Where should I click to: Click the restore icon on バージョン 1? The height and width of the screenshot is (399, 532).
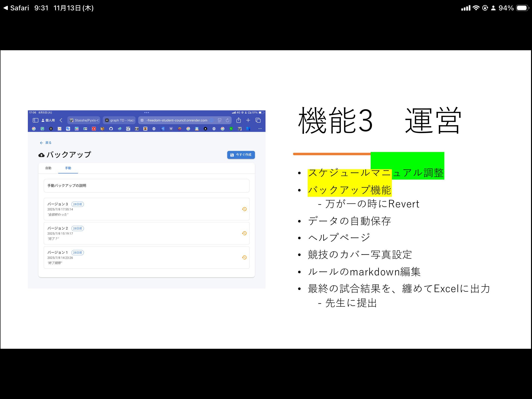(x=244, y=257)
